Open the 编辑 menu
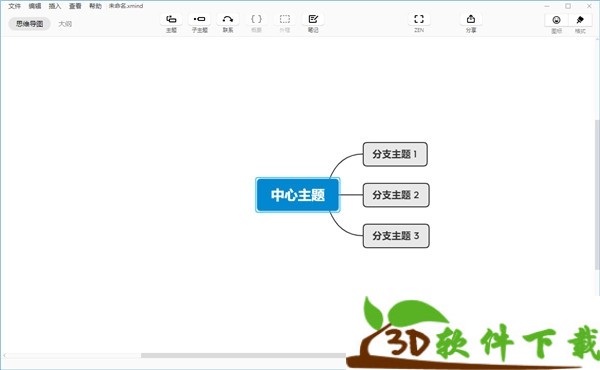This screenshot has height=370, width=600. pyautogui.click(x=35, y=6)
